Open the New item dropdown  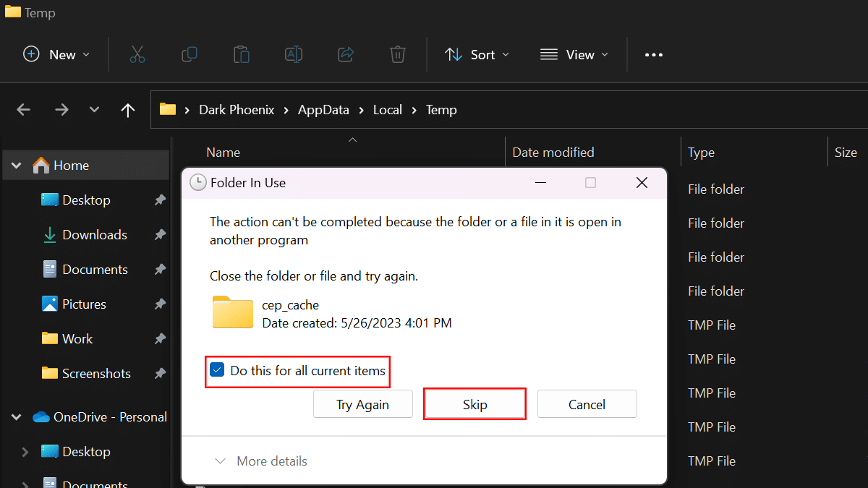point(56,55)
